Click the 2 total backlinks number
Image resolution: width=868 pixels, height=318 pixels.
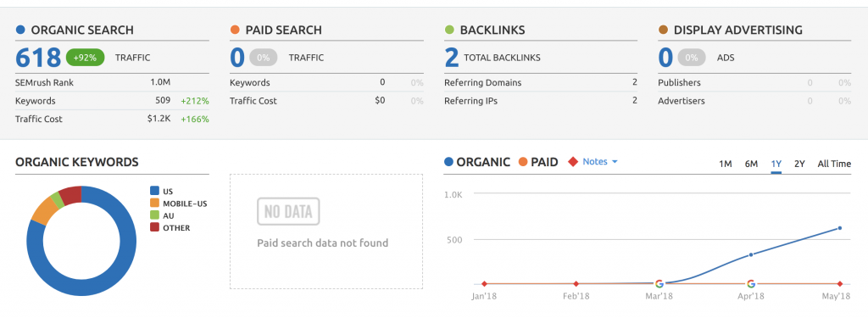pyautogui.click(x=451, y=58)
